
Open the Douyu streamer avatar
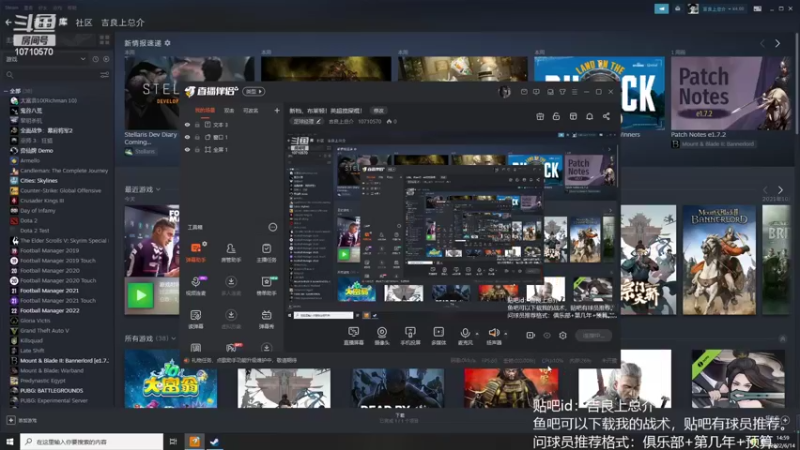[504, 92]
